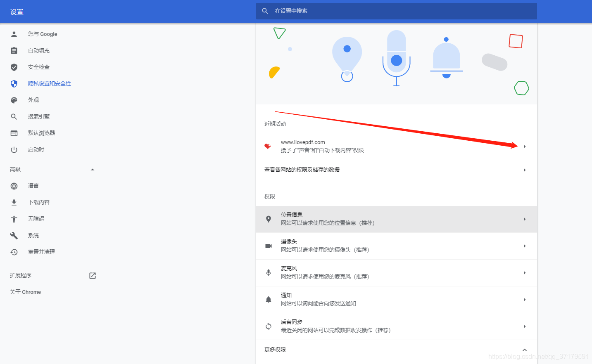The height and width of the screenshot is (364, 592).
Task: Click the camera icon beside 摄像头
Action: coord(269,246)
